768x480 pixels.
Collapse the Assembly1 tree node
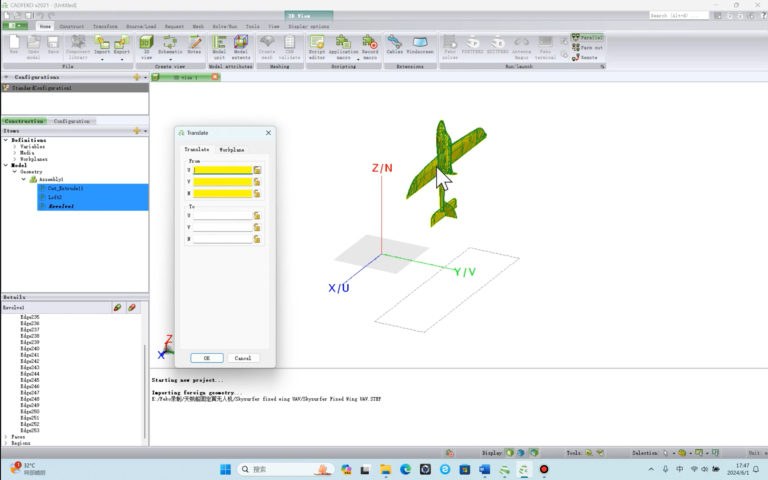tap(24, 180)
